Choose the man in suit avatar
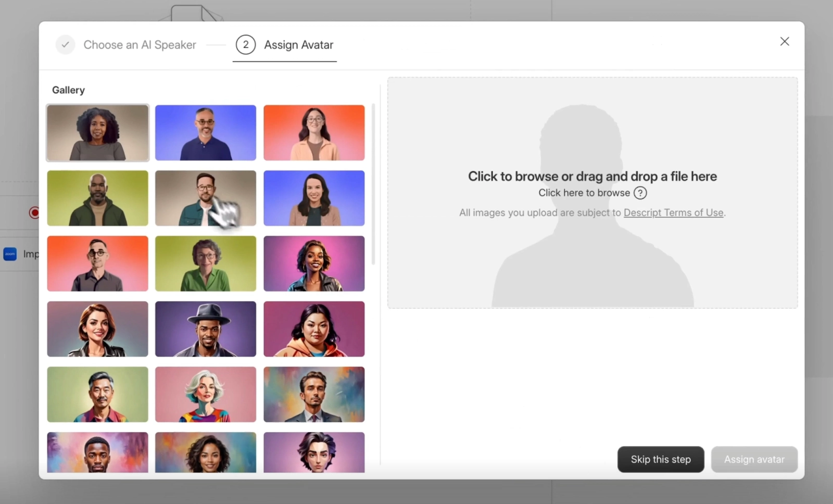Viewport: 833px width, 504px height. click(x=314, y=394)
